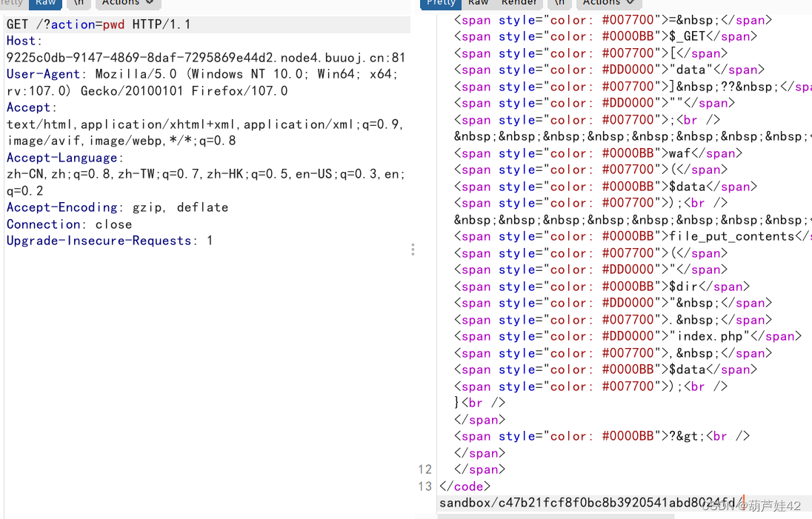Select the Pretty tab above the response
Viewport: 812px width, 519px height.
pyautogui.click(x=441, y=3)
